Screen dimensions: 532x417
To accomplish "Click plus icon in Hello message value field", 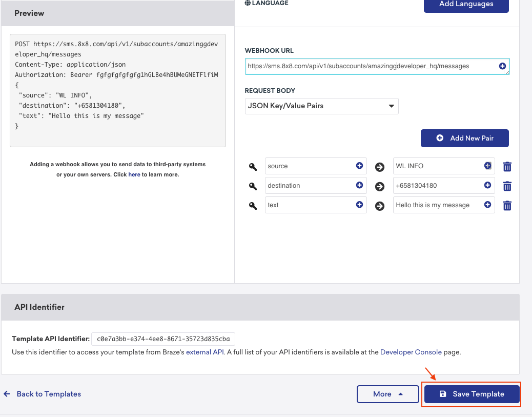I will [488, 205].
